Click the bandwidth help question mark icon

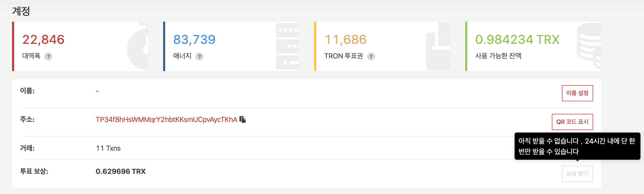48,56
